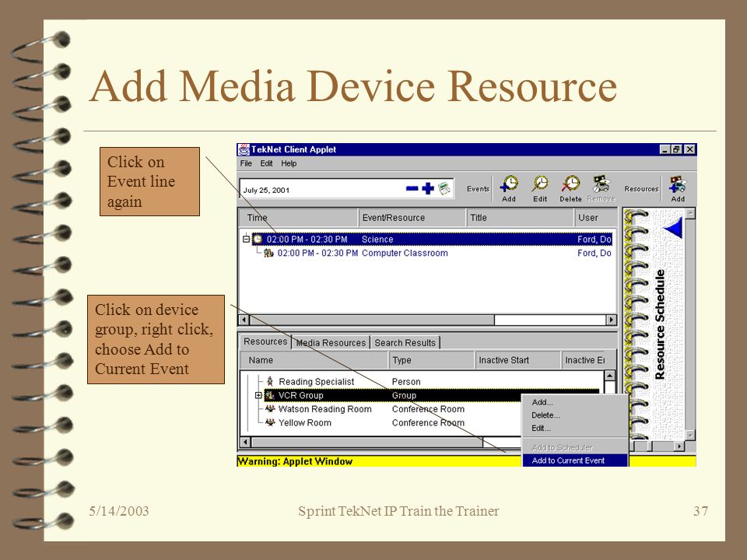Select the Reading Specialist row
747x560 pixels.
[431, 381]
